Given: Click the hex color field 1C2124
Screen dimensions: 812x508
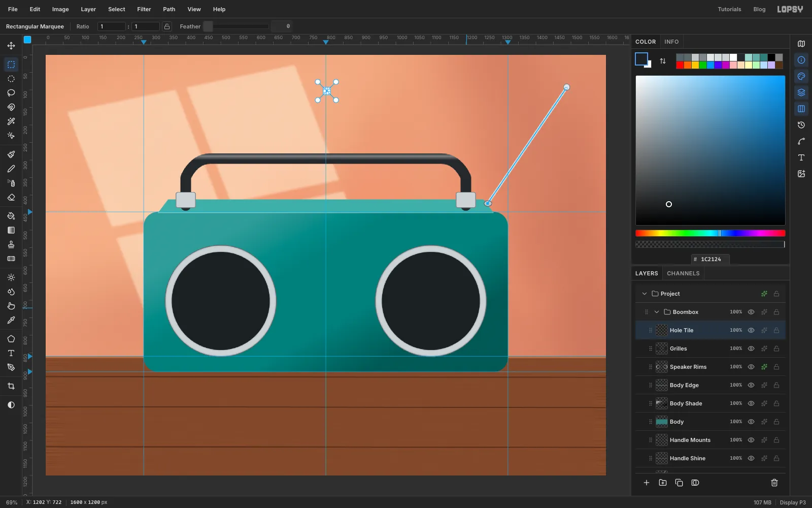Looking at the screenshot, I should (710, 259).
